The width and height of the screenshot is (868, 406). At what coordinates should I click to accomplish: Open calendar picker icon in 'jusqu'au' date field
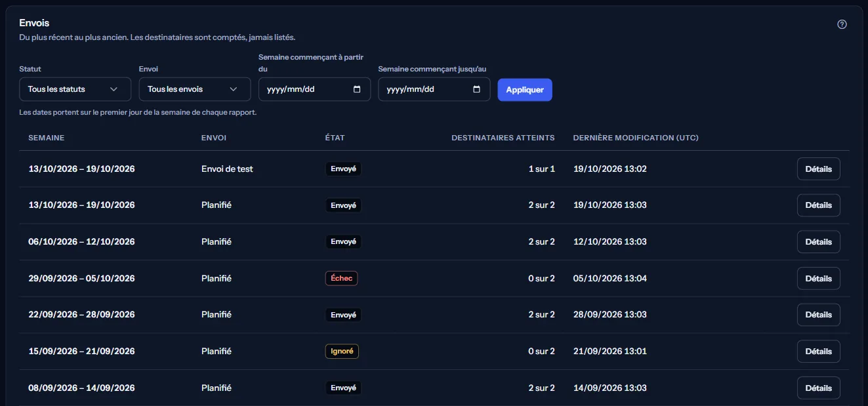click(477, 89)
